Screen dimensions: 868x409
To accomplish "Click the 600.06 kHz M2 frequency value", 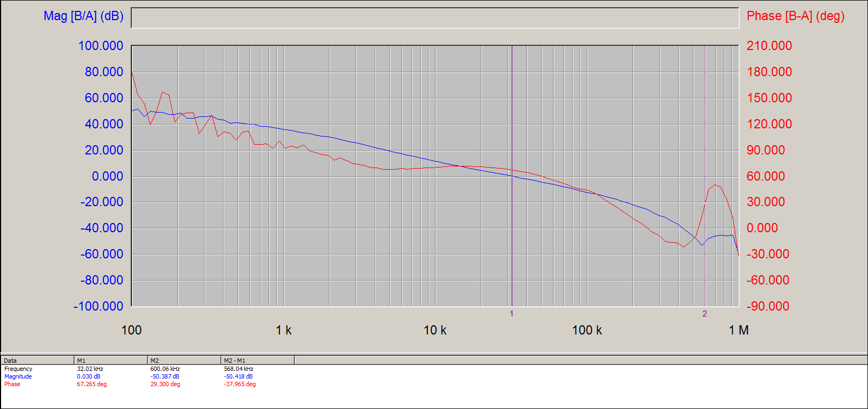I will tap(165, 369).
